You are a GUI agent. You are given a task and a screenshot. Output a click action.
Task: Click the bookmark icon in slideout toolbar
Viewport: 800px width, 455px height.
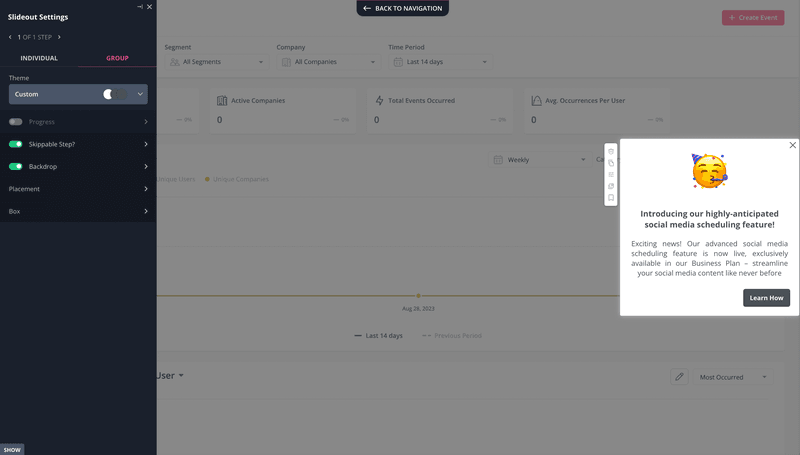pyautogui.click(x=611, y=197)
